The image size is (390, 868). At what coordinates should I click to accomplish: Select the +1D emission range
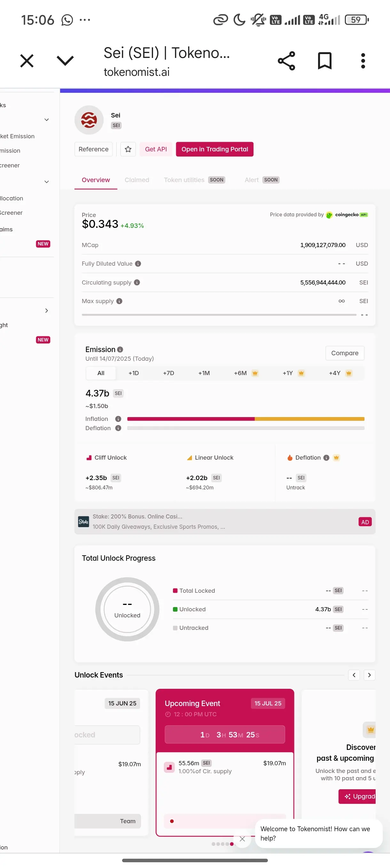pos(134,373)
